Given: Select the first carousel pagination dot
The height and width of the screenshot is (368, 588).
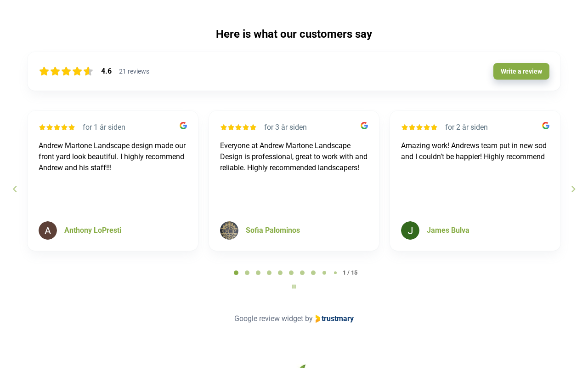Looking at the screenshot, I should click(236, 273).
